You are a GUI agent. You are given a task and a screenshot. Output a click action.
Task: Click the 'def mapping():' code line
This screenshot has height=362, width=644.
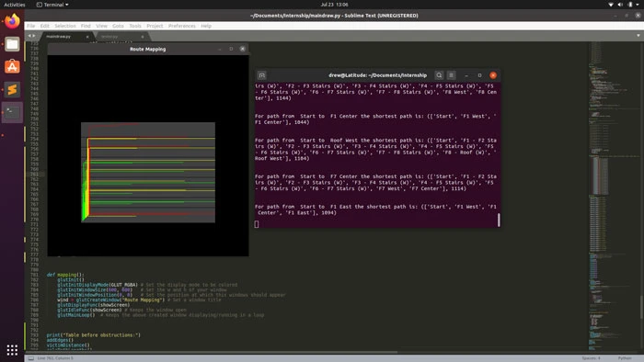click(x=65, y=275)
